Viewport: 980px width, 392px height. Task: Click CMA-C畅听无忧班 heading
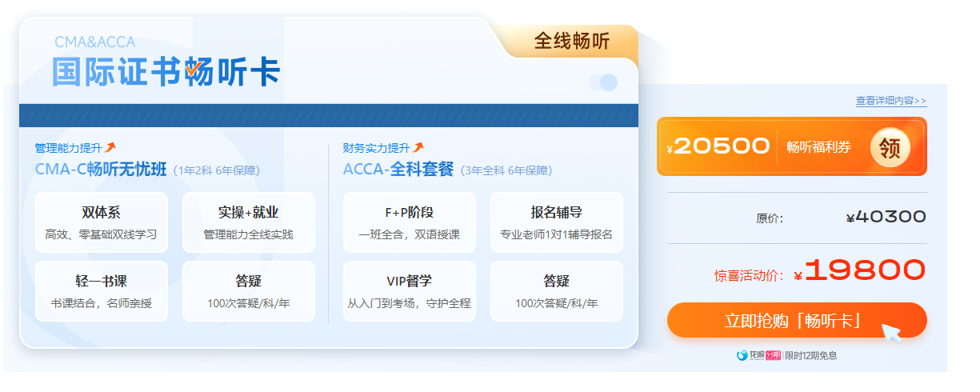pyautogui.click(x=101, y=170)
